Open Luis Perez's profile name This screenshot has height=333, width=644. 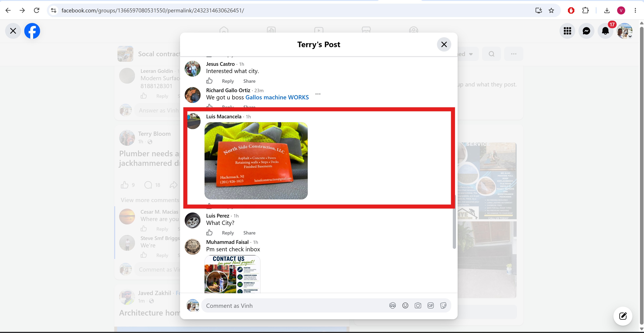point(217,216)
